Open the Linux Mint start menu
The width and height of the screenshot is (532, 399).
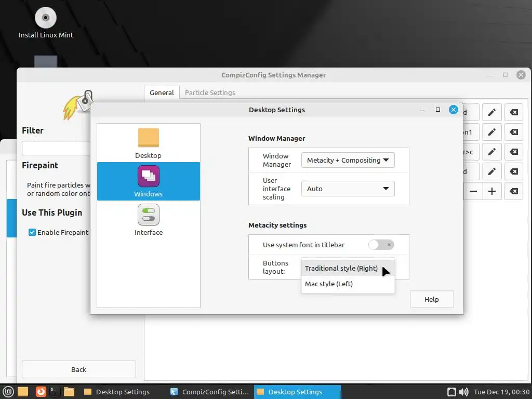click(8, 392)
